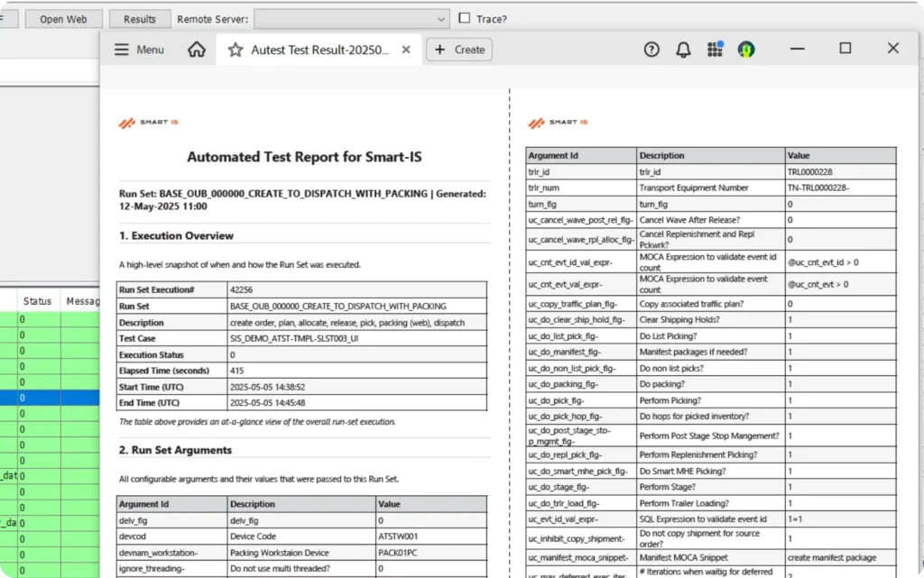Click the uc_do_manifest_flg- argument cell
Image resolution: width=924 pixels, height=578 pixels.
pos(581,352)
